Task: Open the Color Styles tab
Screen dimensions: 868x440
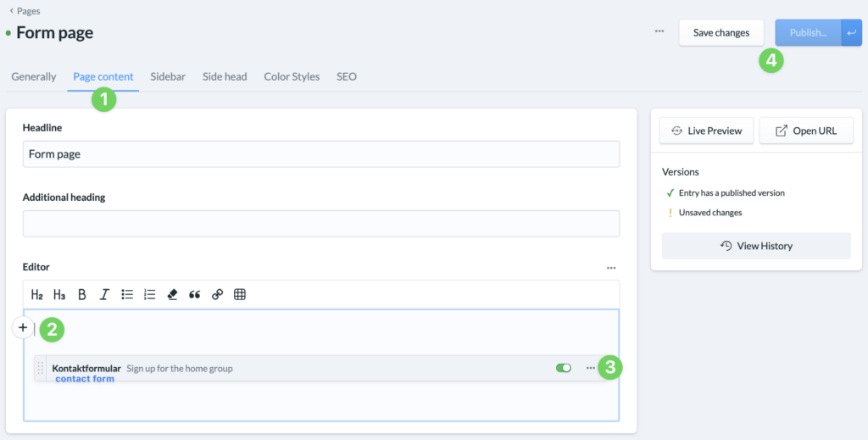Action: (292, 76)
